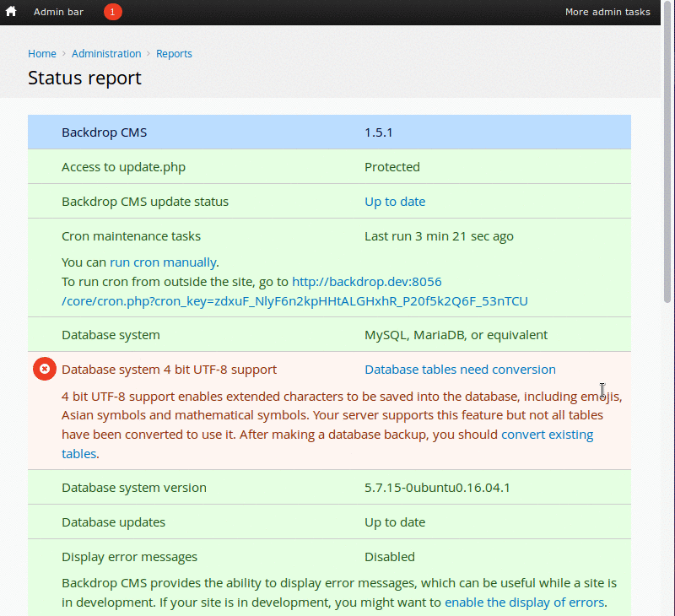
Task: Click the Up to date update status link
Action: point(395,202)
